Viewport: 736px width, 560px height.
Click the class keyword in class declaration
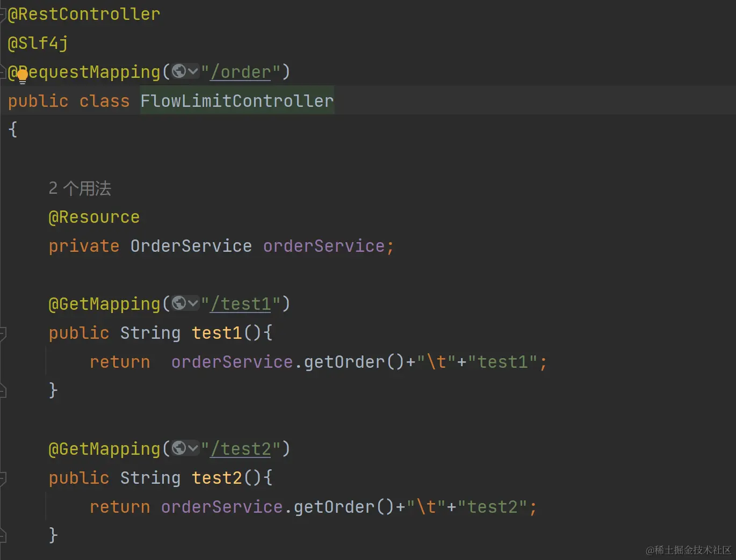[104, 101]
